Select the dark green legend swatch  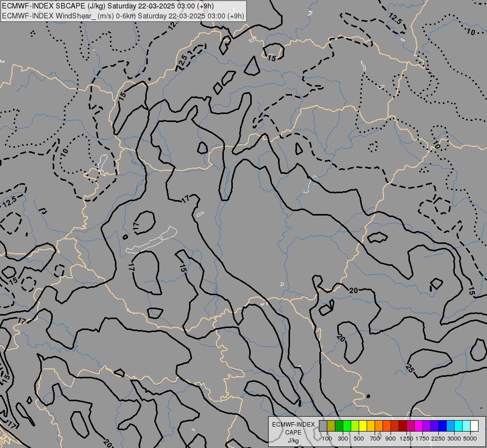point(339,426)
